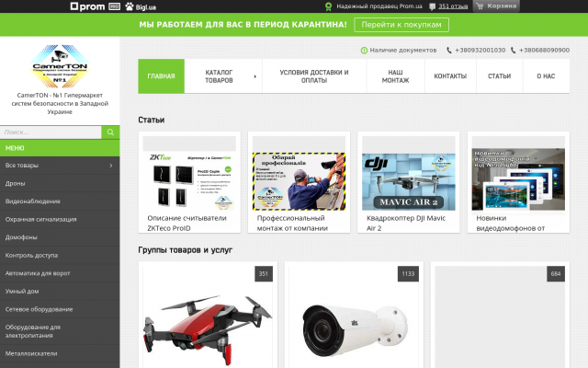
Task: Open the Охранная сигнализация category
Action: pyautogui.click(x=60, y=219)
